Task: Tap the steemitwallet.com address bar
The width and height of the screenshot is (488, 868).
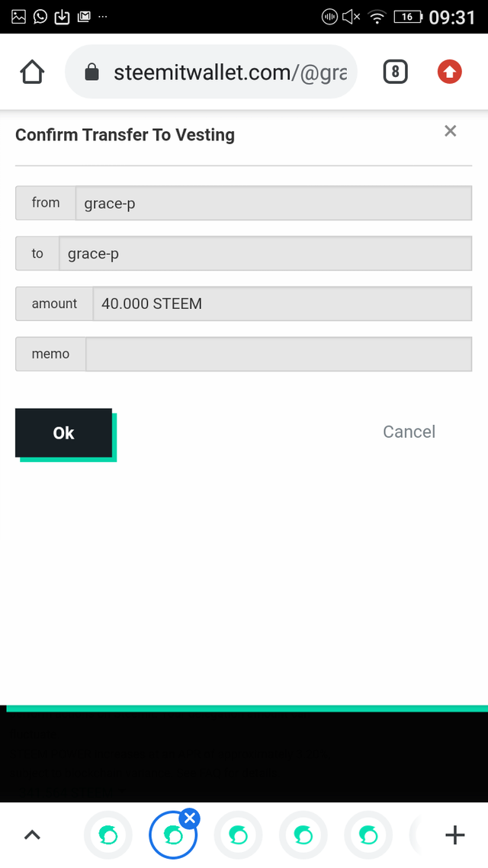Action: [x=210, y=72]
